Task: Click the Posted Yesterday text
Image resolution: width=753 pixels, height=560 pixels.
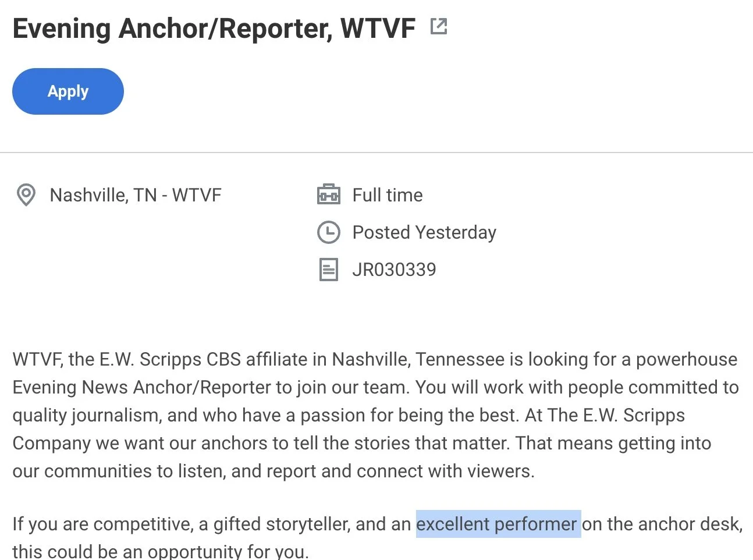Action: tap(424, 232)
